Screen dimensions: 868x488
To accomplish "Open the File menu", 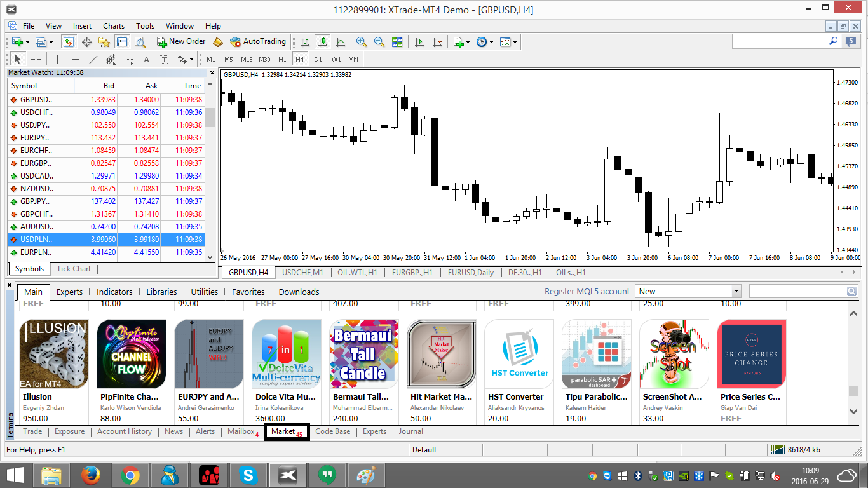I will pos(29,26).
